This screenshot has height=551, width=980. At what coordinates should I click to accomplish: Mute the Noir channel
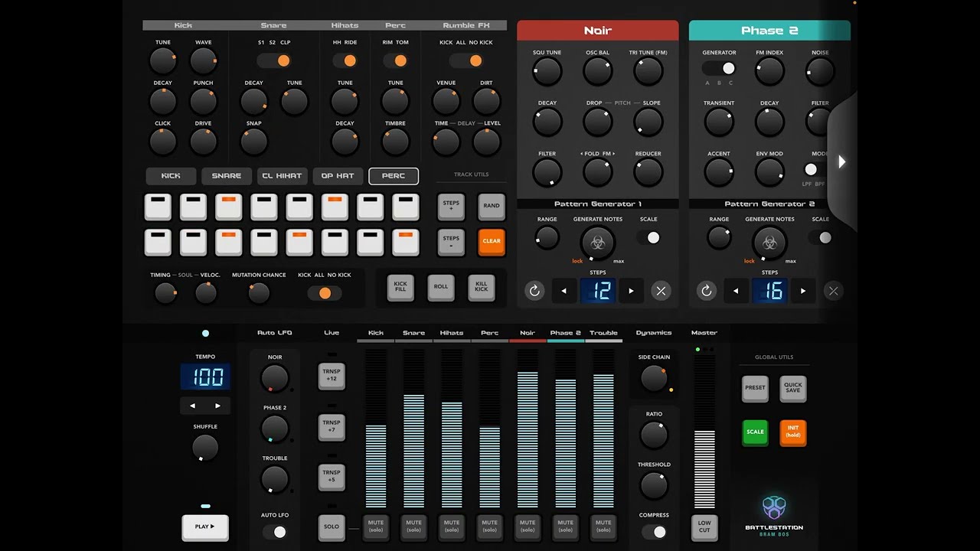(x=528, y=527)
